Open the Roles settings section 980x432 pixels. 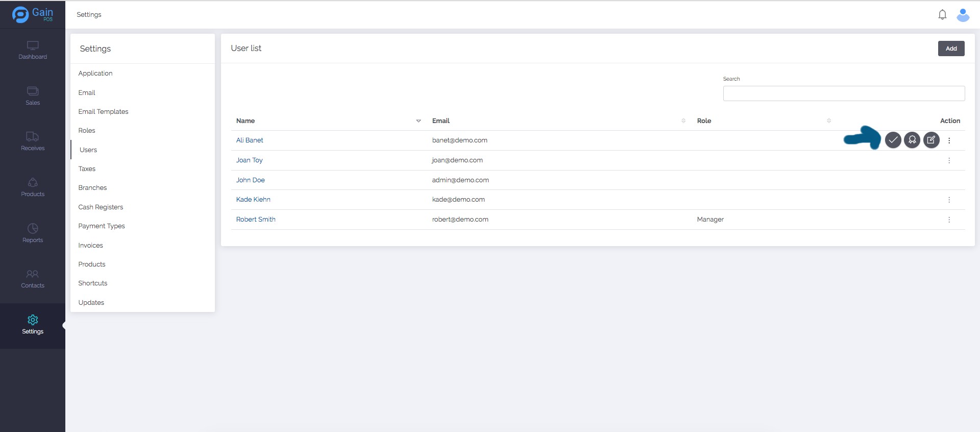click(87, 131)
